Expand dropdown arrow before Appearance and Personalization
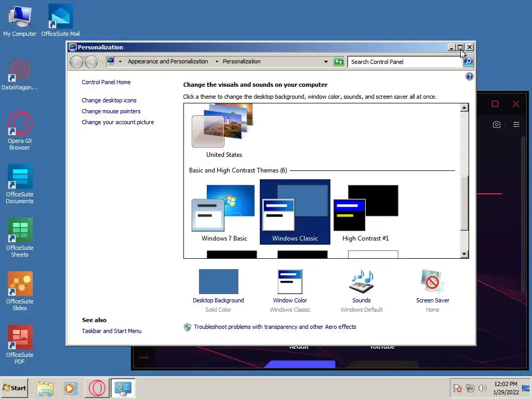Image resolution: width=532 pixels, height=399 pixels. 120,61
